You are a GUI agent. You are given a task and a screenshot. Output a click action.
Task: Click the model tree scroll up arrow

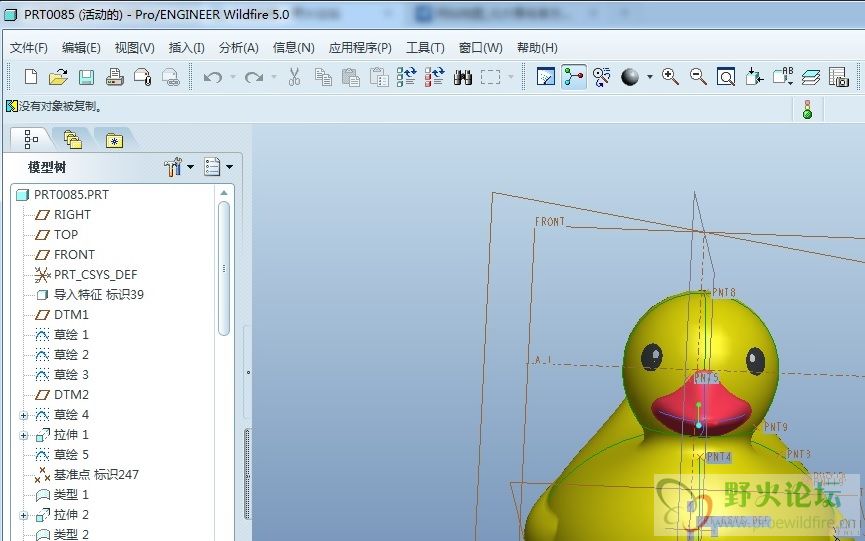[223, 192]
